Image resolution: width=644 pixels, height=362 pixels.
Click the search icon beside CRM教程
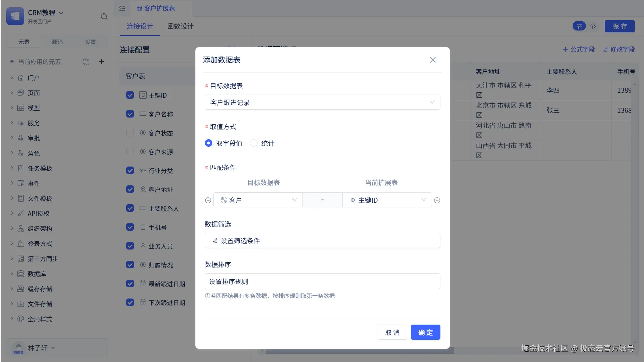pyautogui.click(x=104, y=17)
